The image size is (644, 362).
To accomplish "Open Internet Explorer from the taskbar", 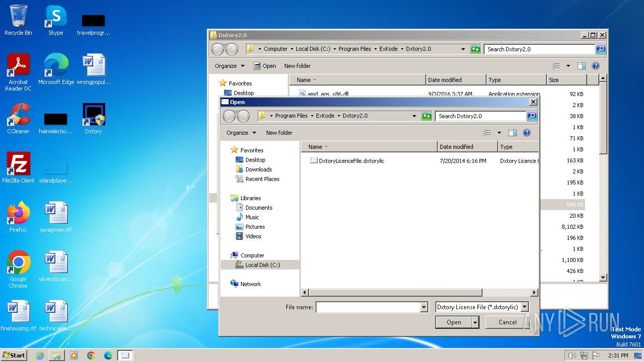I will tap(40, 355).
